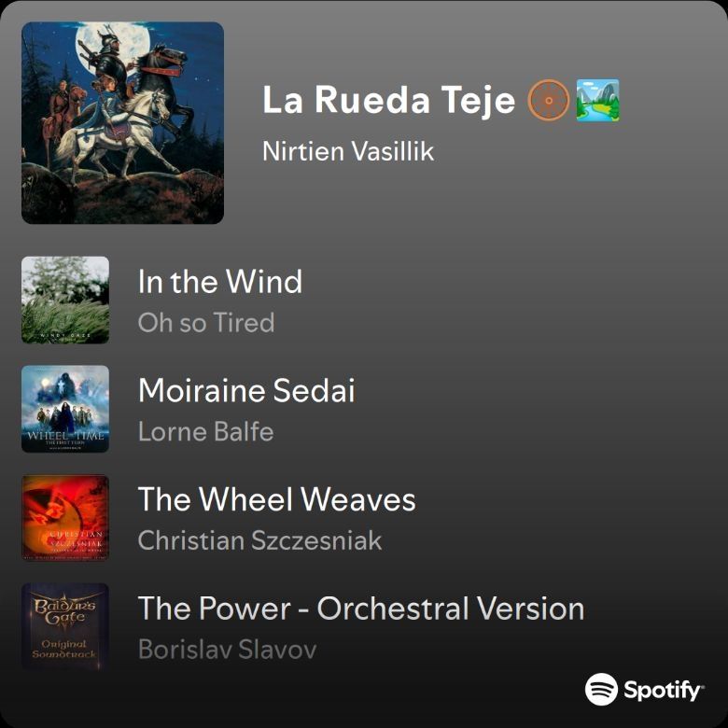The image size is (728, 728).
Task: Select the Wheel of Time album cover
Action: [x=65, y=409]
